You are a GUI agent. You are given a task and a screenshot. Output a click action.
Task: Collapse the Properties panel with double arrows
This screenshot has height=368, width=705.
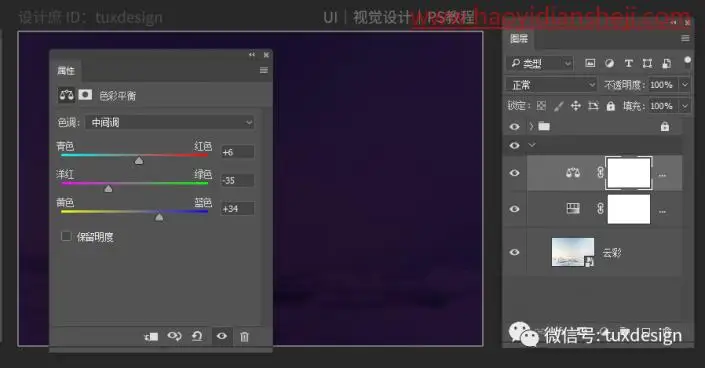point(252,55)
